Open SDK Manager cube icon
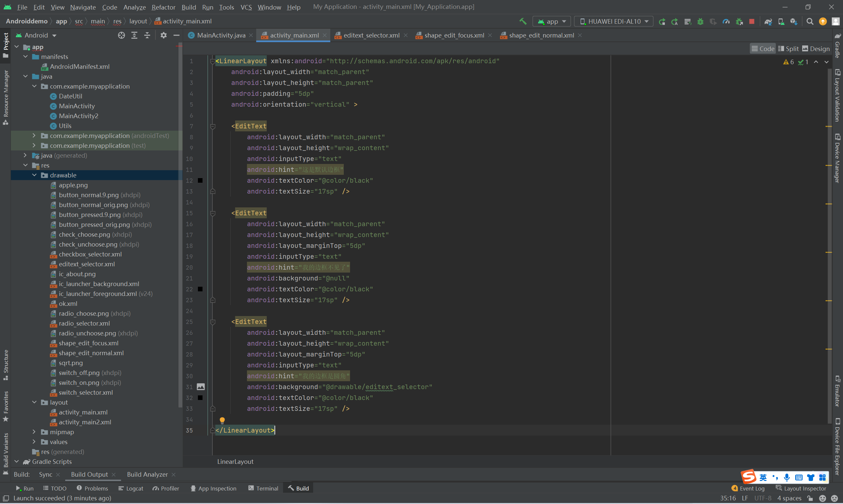The width and height of the screenshot is (843, 504). [793, 21]
